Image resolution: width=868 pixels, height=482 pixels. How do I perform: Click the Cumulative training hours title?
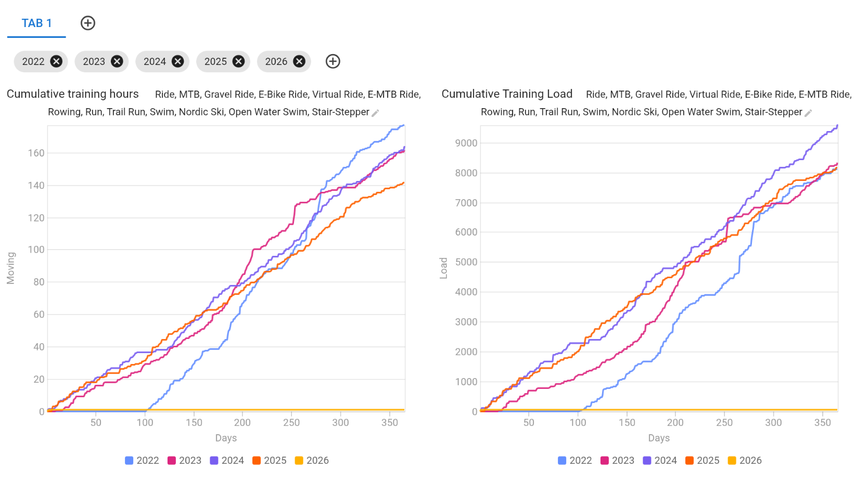tap(73, 94)
